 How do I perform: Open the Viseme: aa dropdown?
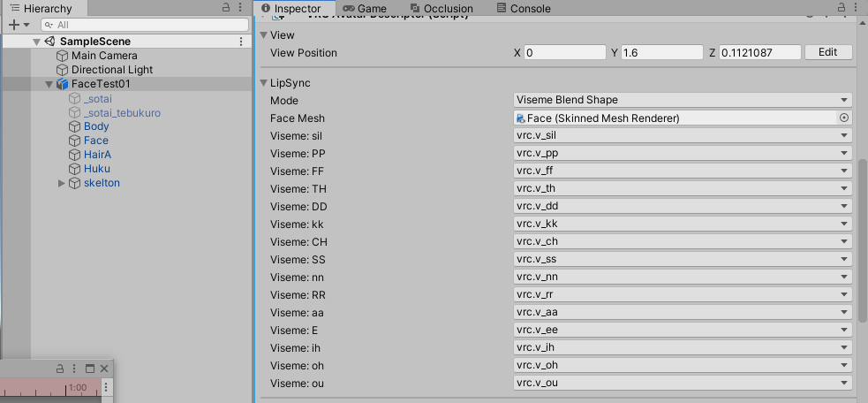click(x=683, y=312)
